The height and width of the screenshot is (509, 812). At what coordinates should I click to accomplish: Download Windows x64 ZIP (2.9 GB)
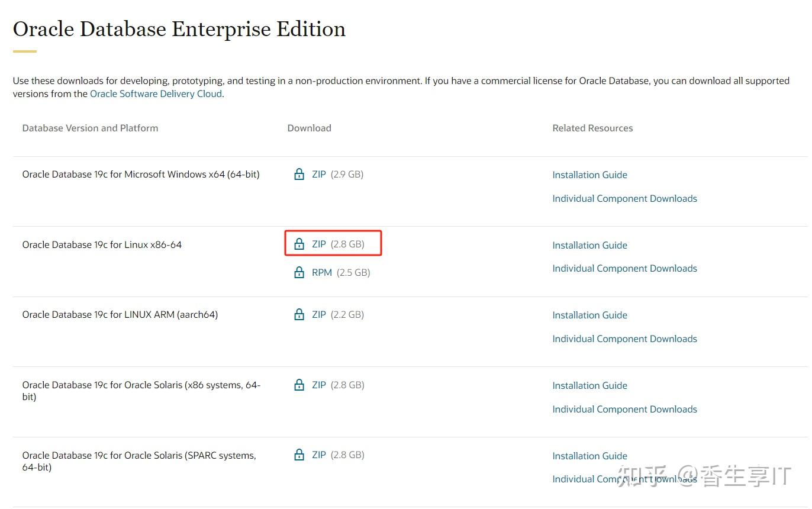point(319,174)
